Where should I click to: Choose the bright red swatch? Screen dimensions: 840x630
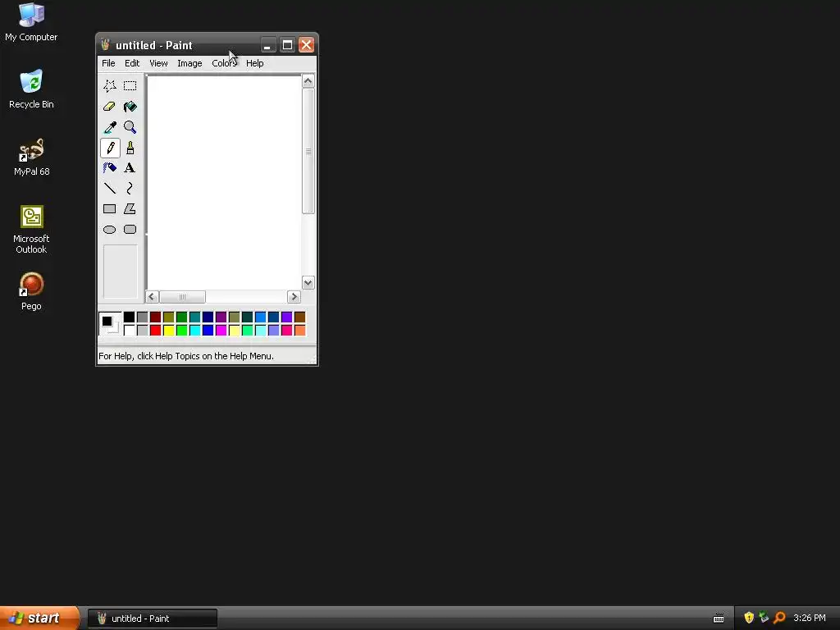click(155, 330)
